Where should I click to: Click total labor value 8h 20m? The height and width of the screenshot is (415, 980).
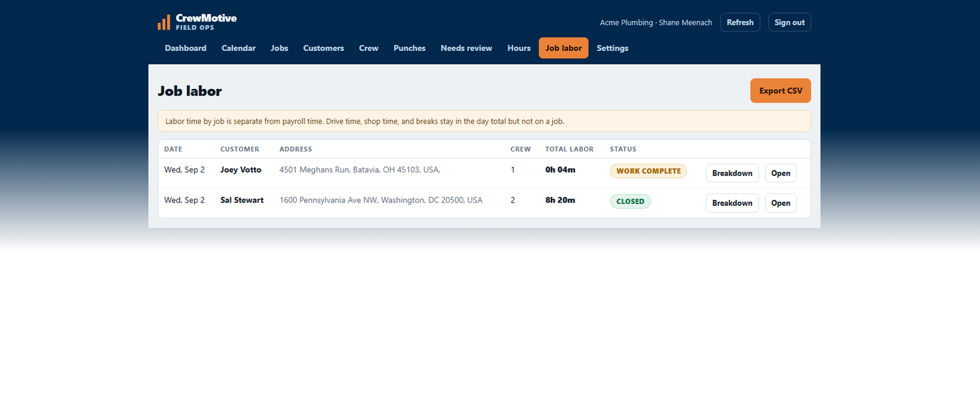561,200
